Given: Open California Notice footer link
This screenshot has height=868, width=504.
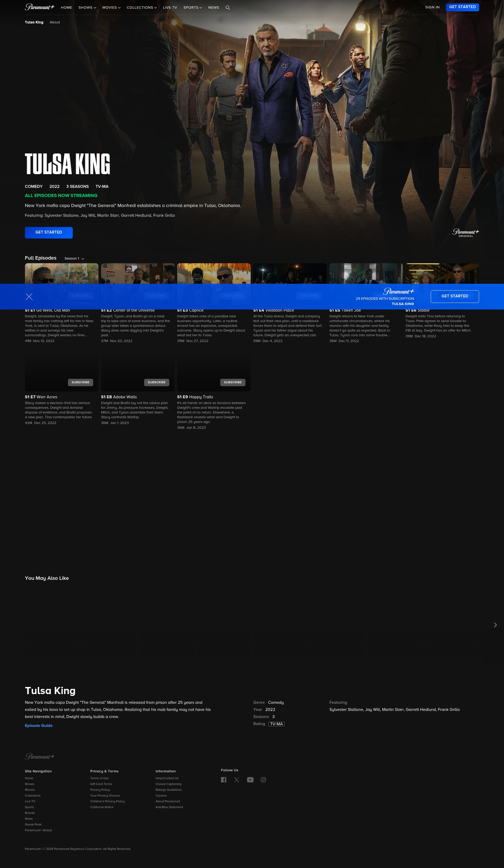Looking at the screenshot, I should point(102,807).
